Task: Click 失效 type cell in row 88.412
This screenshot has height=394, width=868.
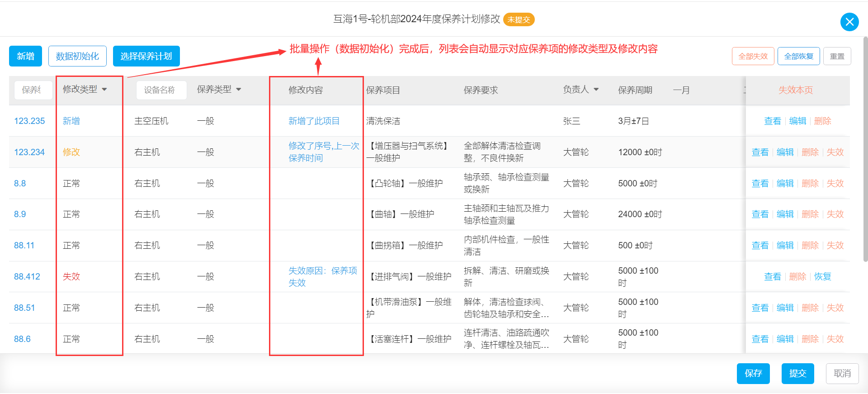Action: [x=71, y=276]
